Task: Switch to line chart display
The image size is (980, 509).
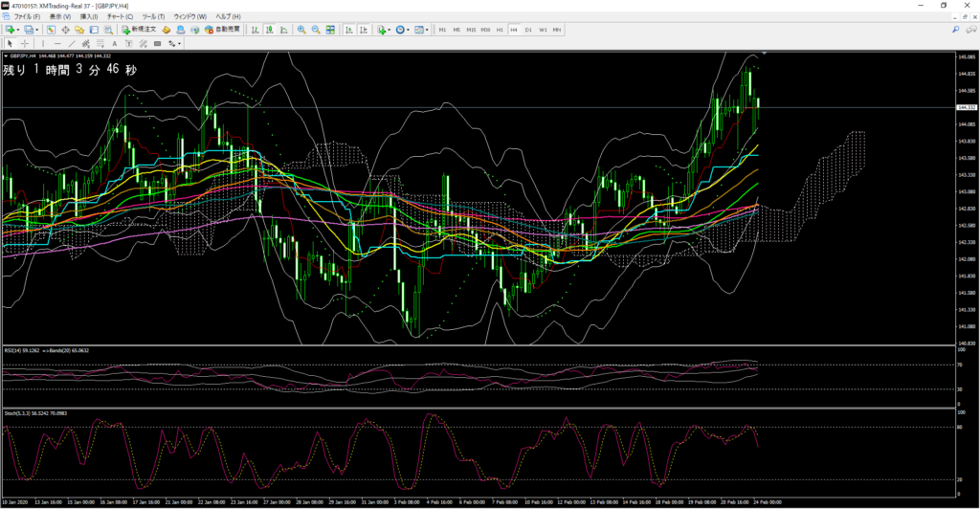Action: (283, 30)
